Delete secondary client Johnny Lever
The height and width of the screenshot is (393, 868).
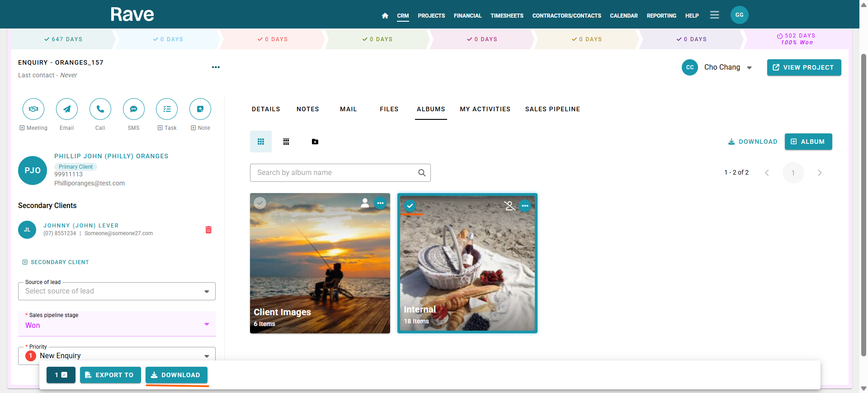point(208,230)
